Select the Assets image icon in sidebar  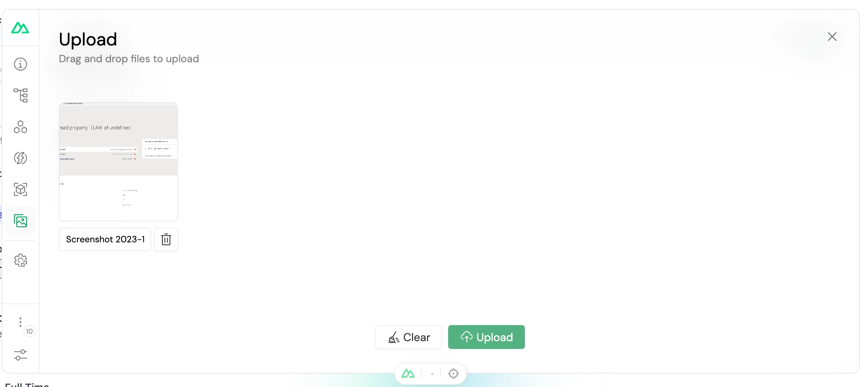pyautogui.click(x=20, y=221)
